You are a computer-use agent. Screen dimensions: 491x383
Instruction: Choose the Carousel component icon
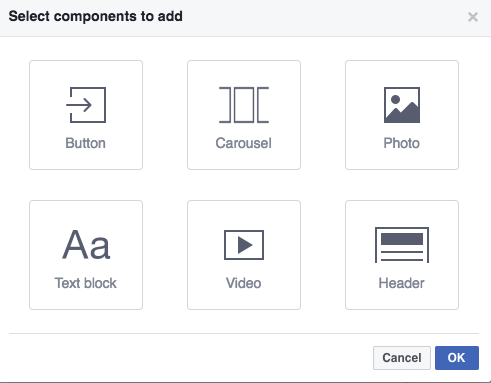tap(244, 105)
